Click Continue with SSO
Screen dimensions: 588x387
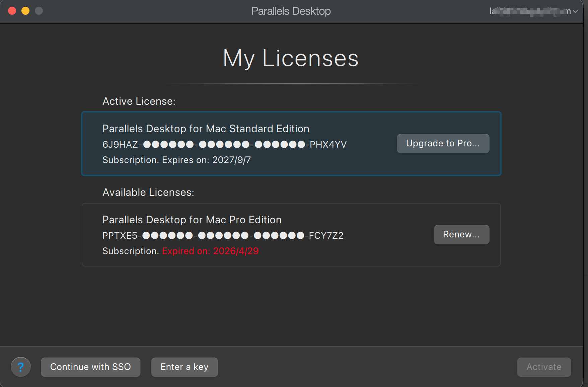point(90,367)
